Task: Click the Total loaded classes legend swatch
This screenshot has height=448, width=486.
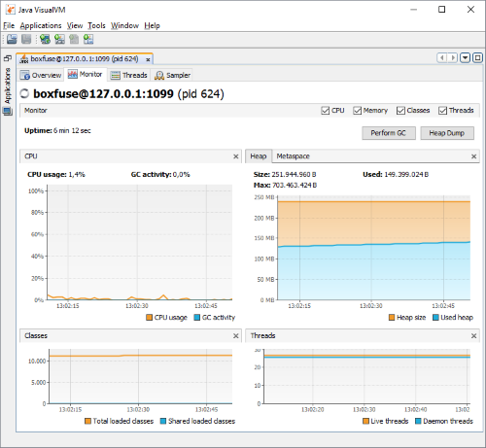Action: [x=87, y=421]
